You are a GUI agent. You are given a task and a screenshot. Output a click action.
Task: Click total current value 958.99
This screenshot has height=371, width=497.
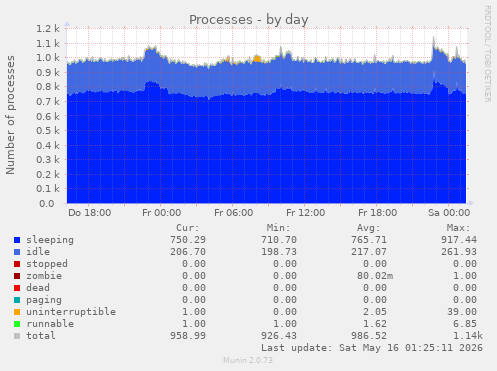(x=188, y=336)
